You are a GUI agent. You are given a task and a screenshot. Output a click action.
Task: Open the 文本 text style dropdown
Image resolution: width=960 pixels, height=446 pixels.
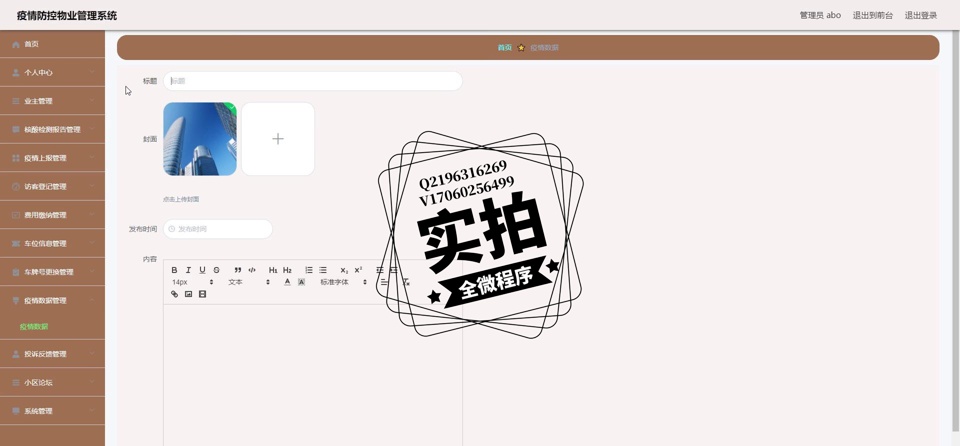[248, 282]
